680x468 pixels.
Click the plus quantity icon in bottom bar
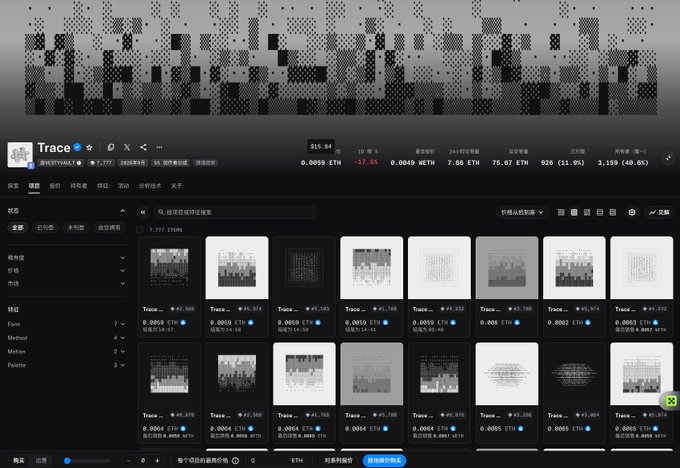pos(157,461)
